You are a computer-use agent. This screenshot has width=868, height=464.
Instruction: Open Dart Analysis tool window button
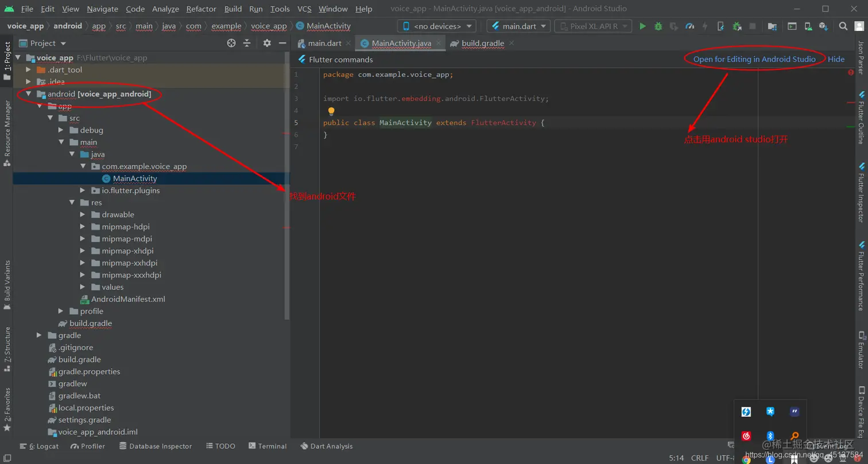[x=326, y=446]
